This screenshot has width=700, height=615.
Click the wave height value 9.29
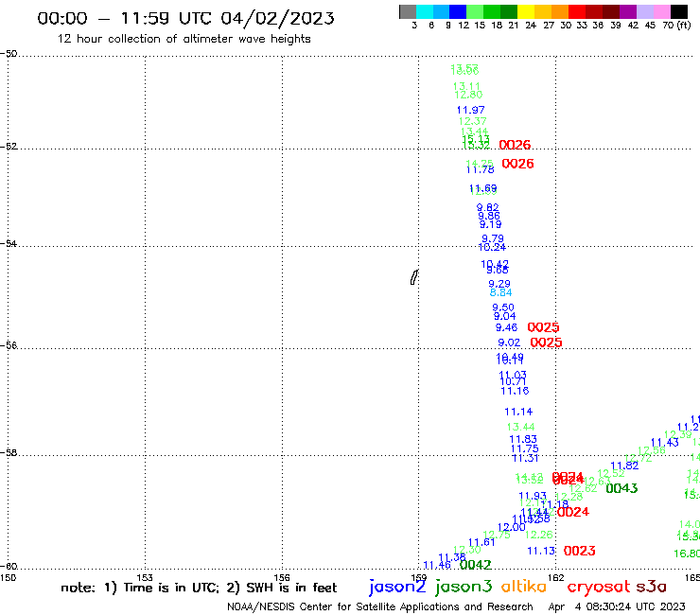tap(499, 284)
